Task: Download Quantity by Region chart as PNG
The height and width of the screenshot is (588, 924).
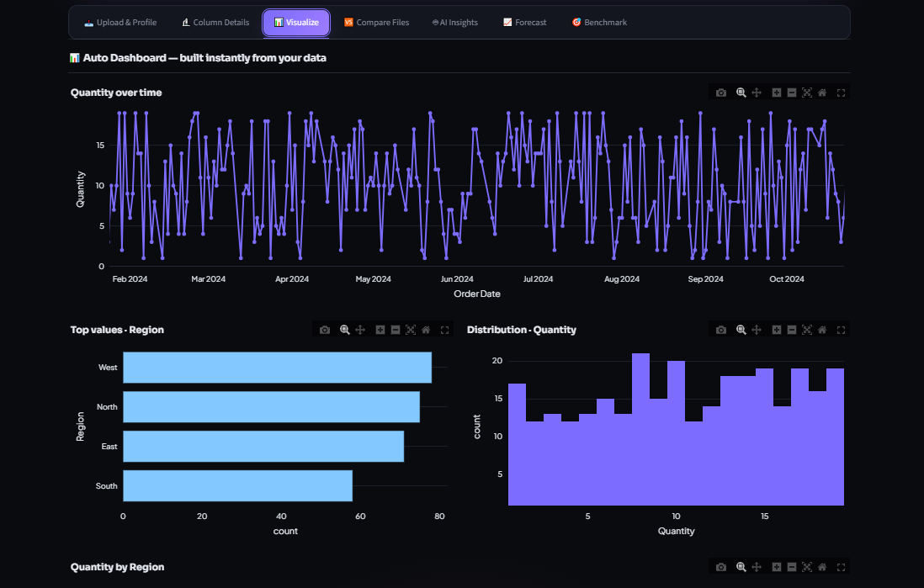Action: 720,567
